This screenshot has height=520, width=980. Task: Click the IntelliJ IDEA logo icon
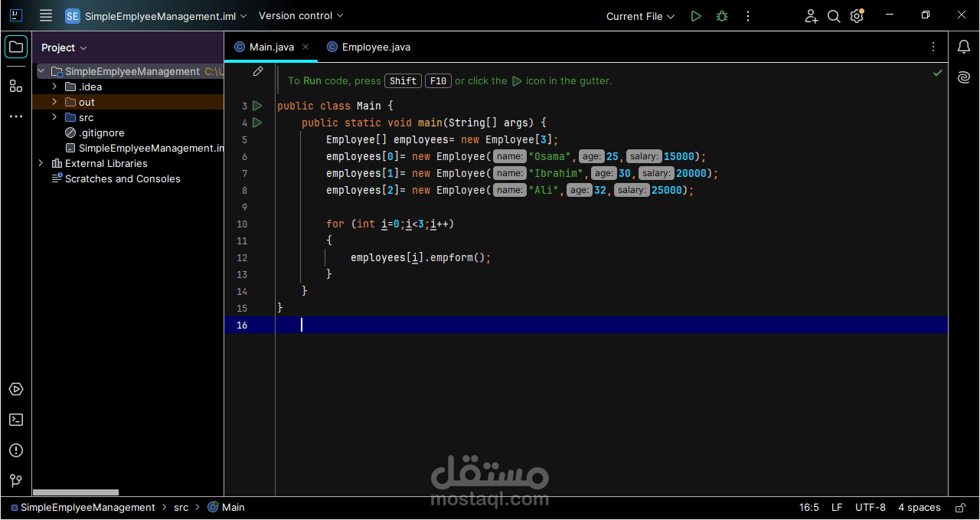click(16, 15)
